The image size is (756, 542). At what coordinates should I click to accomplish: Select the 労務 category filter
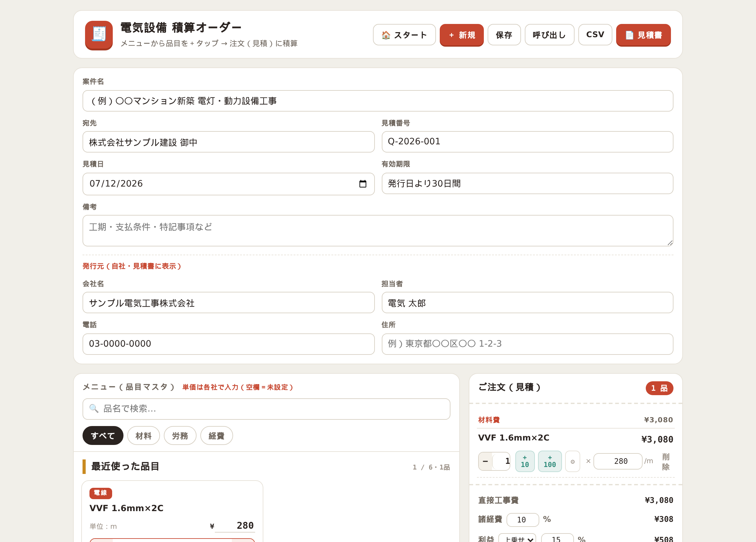click(x=180, y=435)
